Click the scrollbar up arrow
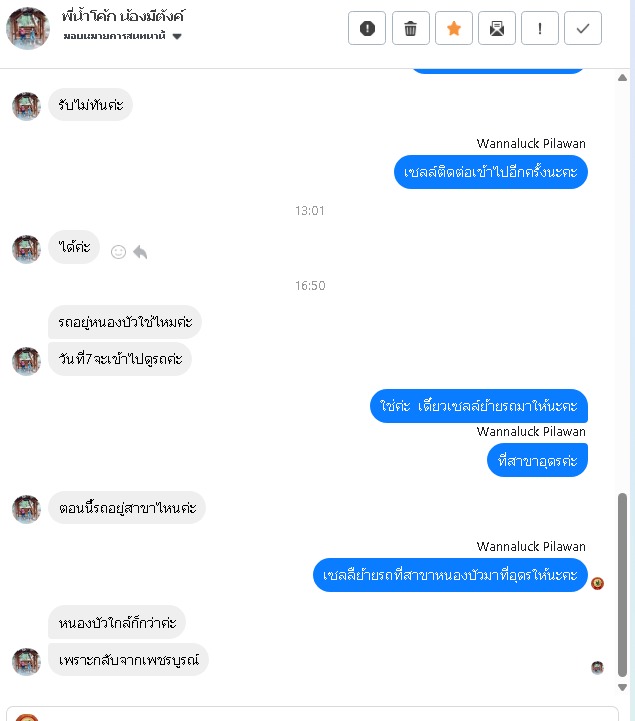Screen dimensions: 635x721 [622, 78]
